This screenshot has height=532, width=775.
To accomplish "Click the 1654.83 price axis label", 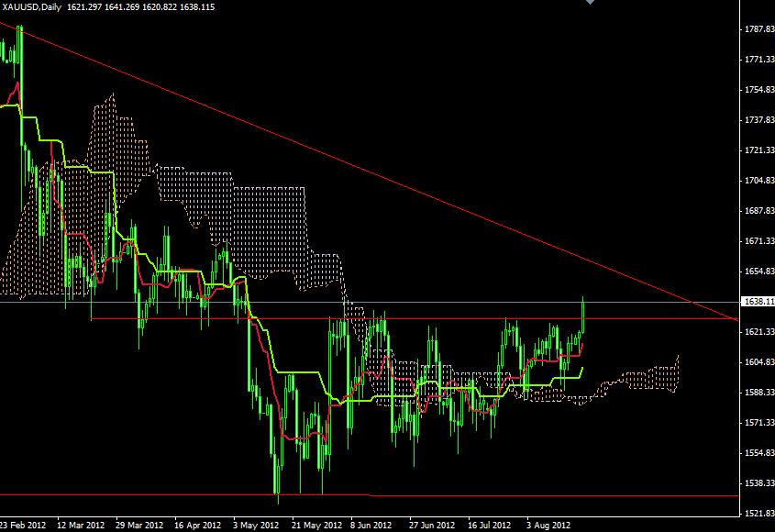I will coord(759,271).
